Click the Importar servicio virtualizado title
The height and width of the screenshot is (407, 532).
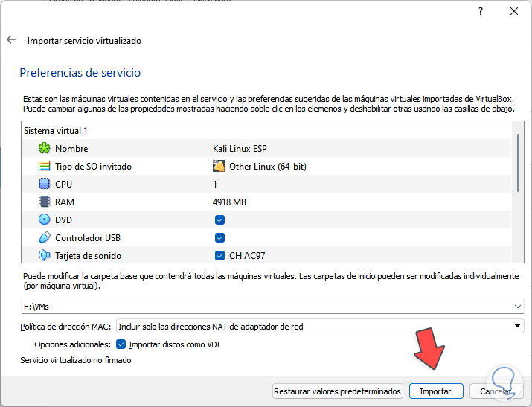point(84,41)
